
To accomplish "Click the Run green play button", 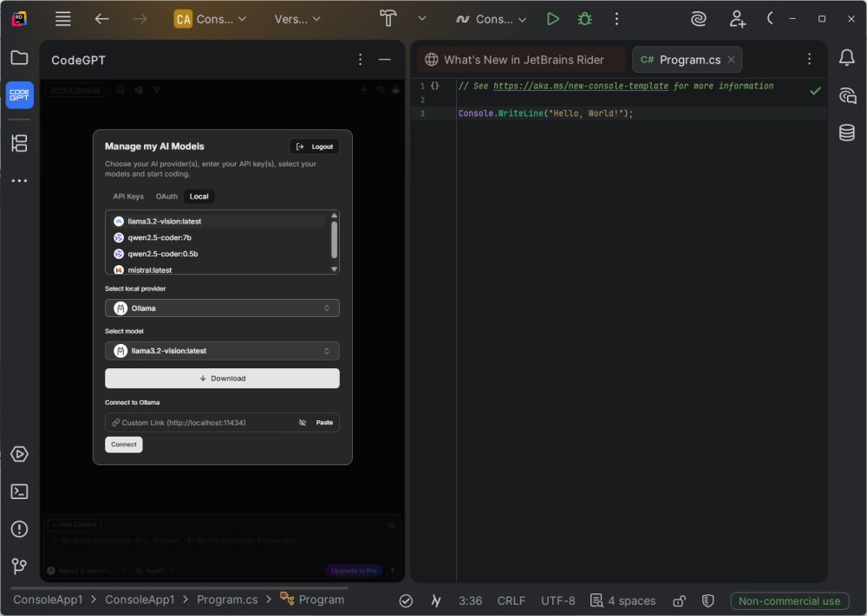I will 552,19.
